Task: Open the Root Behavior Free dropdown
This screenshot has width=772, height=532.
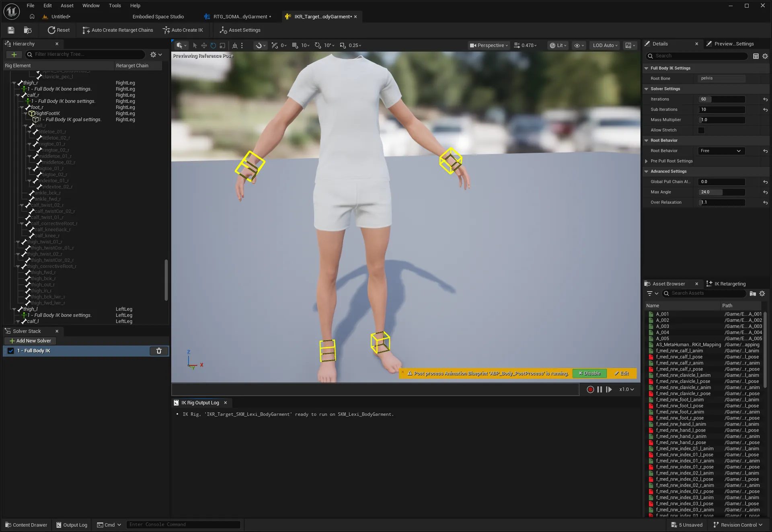Action: tap(721, 151)
